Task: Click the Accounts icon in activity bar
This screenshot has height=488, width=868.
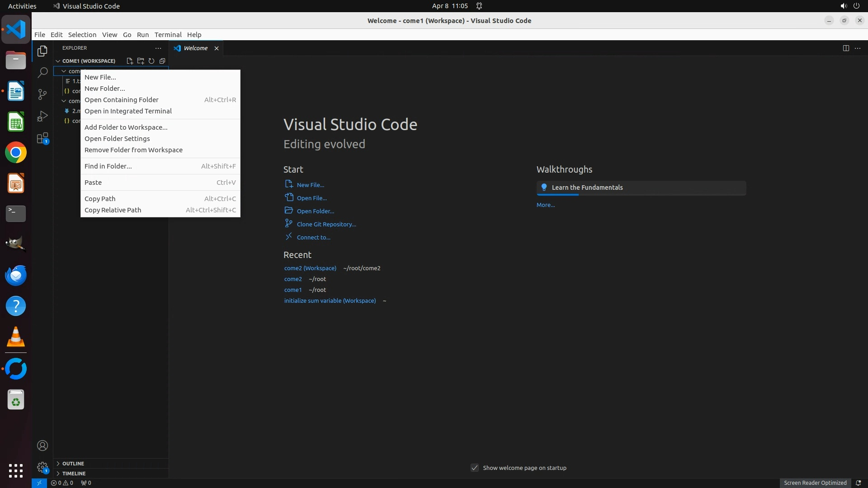Action: pyautogui.click(x=42, y=446)
